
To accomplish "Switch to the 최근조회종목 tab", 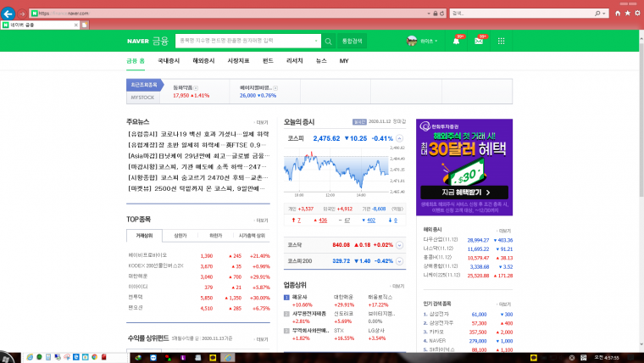I will pos(144,85).
